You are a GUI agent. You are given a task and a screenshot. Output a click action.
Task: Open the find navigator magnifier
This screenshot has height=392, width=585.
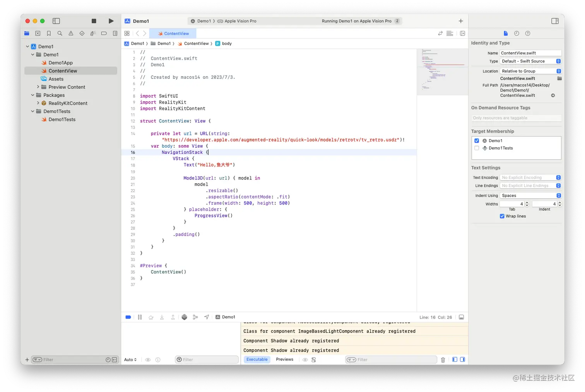click(x=60, y=34)
